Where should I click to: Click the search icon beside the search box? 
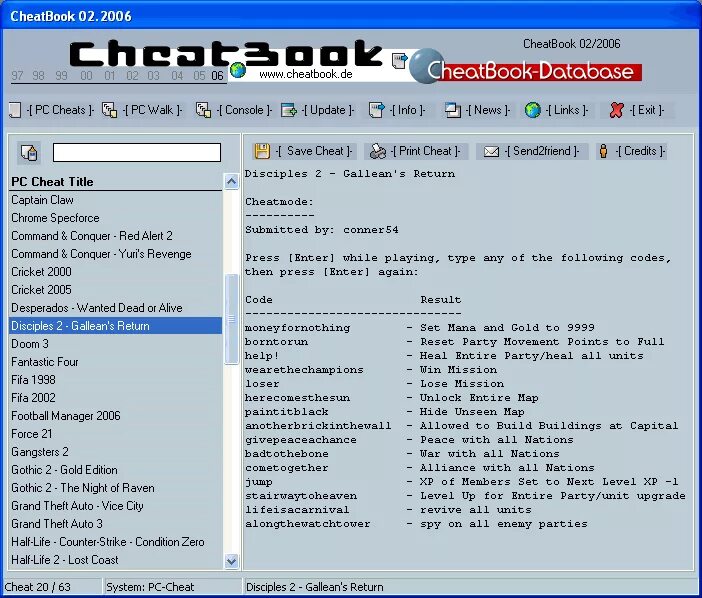click(x=29, y=153)
